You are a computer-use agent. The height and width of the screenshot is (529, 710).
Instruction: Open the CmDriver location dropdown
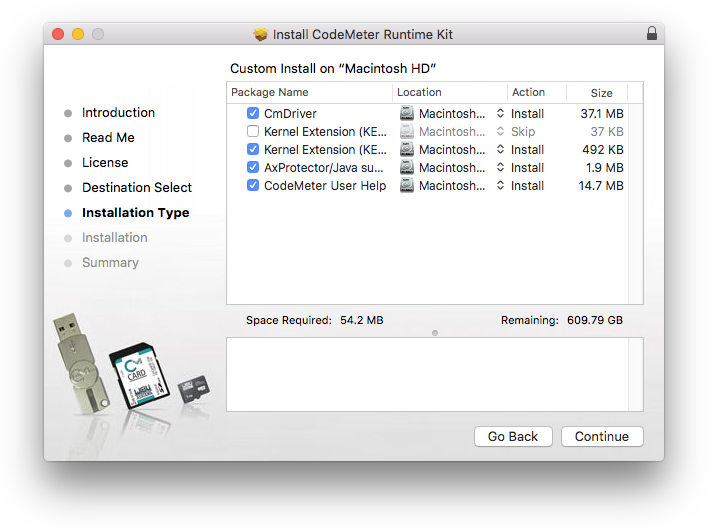point(500,114)
